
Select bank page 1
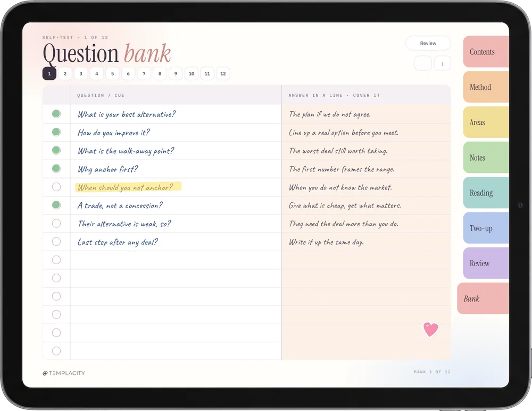tap(49, 73)
